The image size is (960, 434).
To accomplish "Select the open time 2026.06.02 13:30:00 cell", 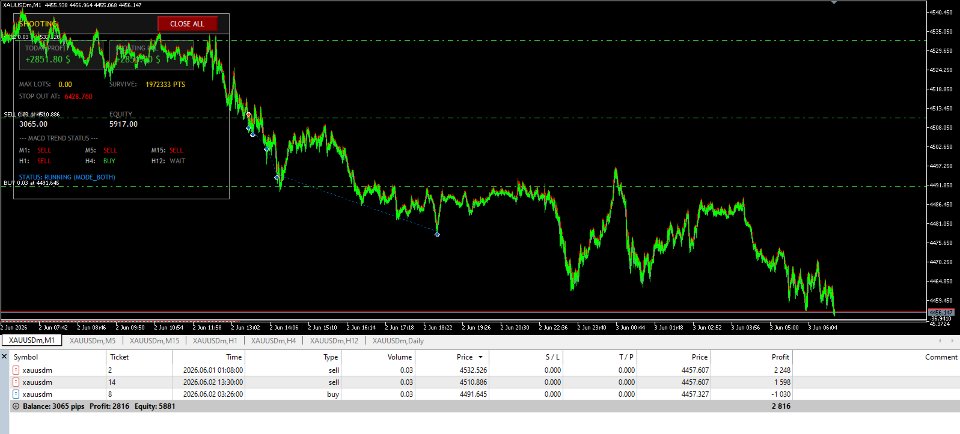I will click(213, 383).
